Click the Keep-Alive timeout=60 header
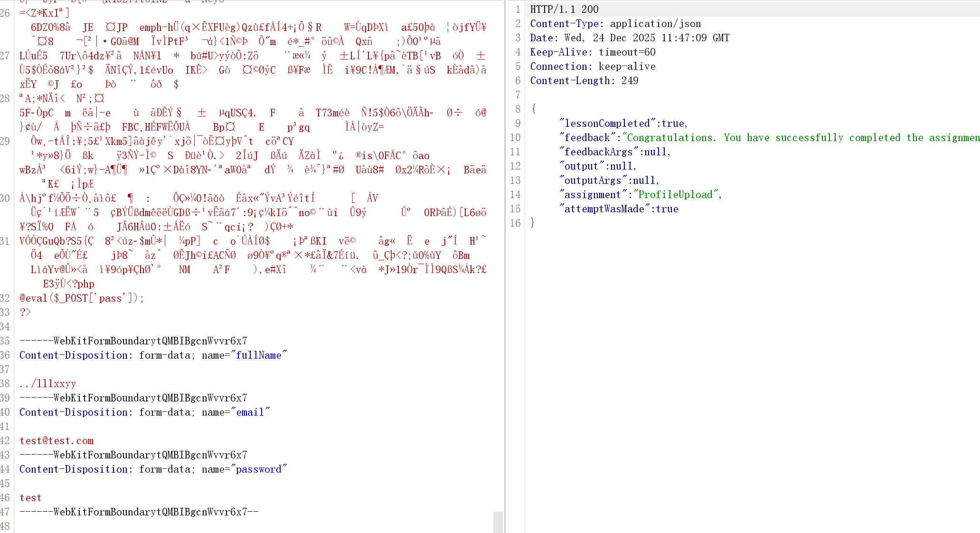Image resolution: width=980 pixels, height=533 pixels. [x=593, y=52]
